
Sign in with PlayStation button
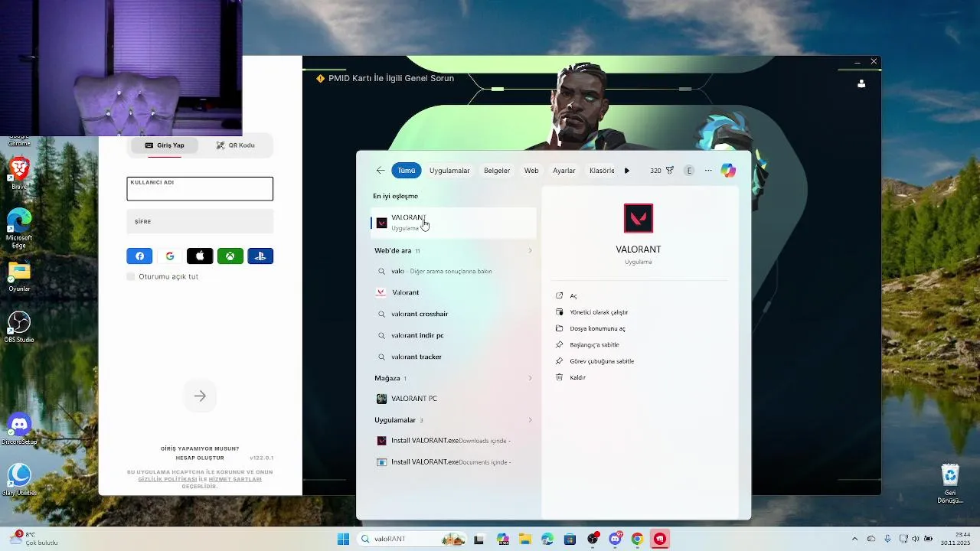click(260, 256)
